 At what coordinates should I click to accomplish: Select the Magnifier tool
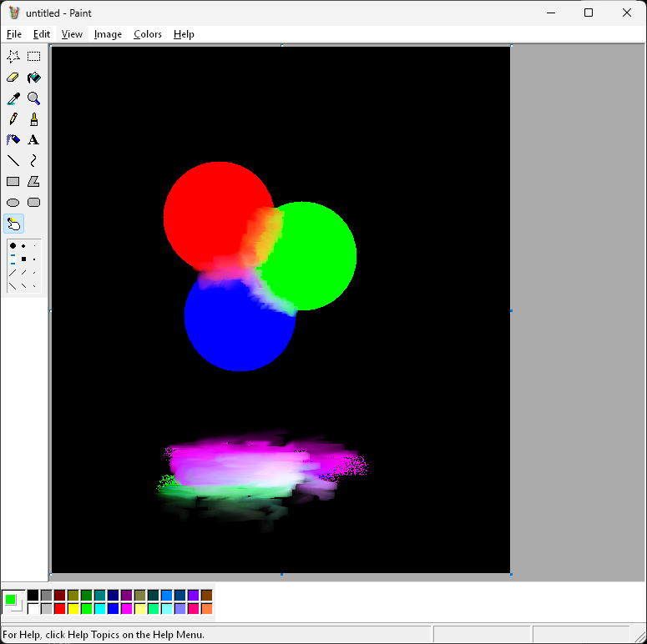[34, 98]
